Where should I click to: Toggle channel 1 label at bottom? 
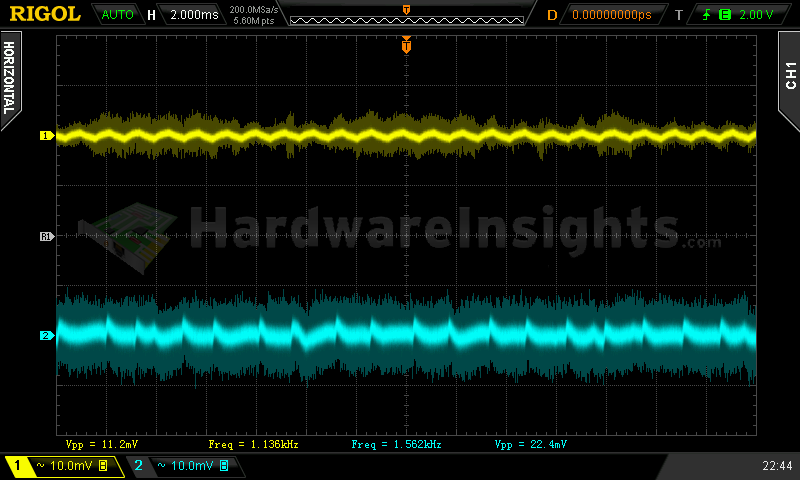(x=17, y=466)
